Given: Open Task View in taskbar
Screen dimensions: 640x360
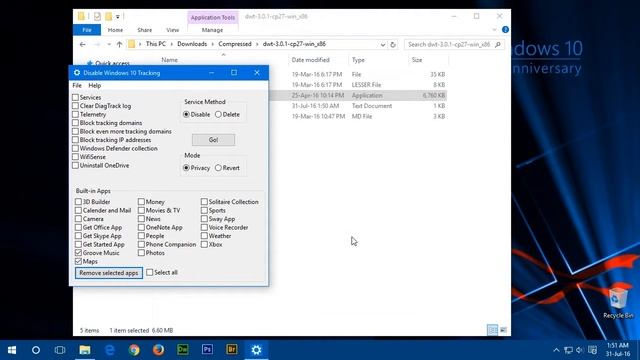Looking at the screenshot, I should point(60,350).
